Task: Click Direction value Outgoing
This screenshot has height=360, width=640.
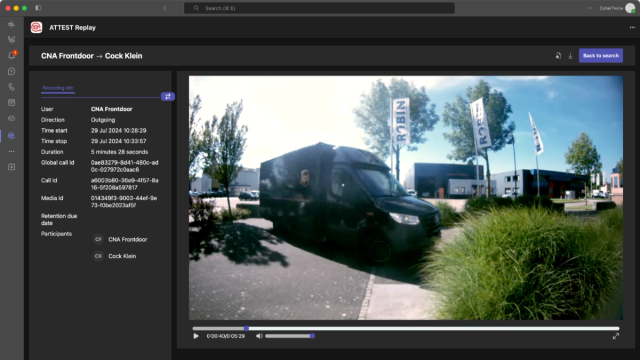Action: click(103, 120)
